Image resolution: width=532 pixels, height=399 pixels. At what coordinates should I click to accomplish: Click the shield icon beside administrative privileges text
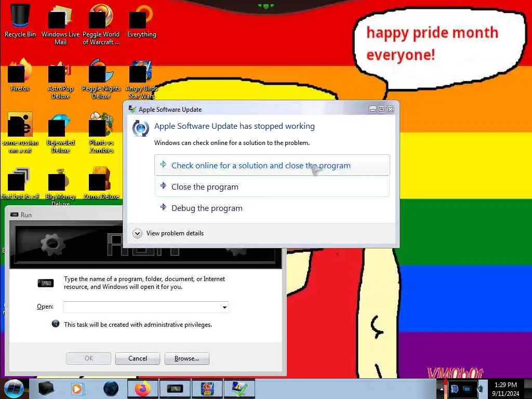pyautogui.click(x=55, y=324)
